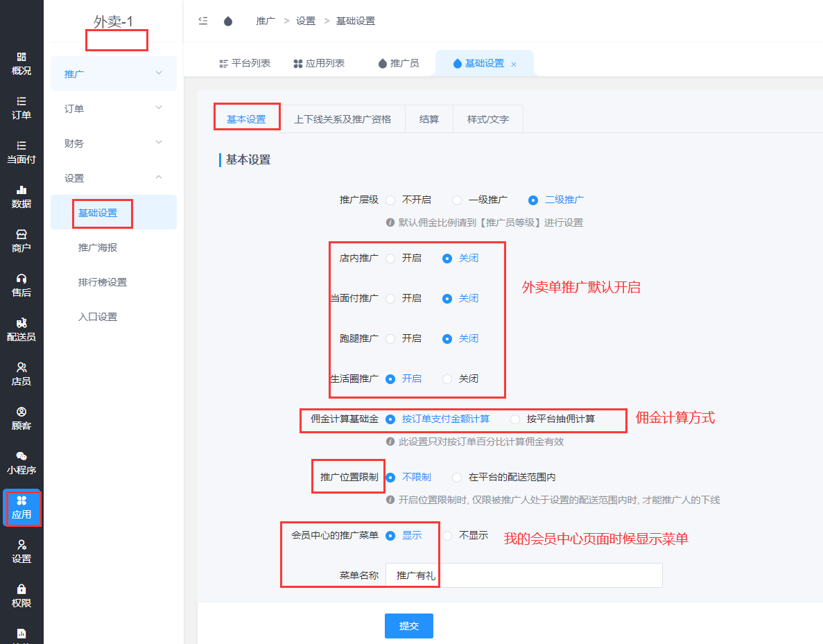Open the 订单 orders icon in the dark sidebar
The image size is (823, 644).
point(21,108)
